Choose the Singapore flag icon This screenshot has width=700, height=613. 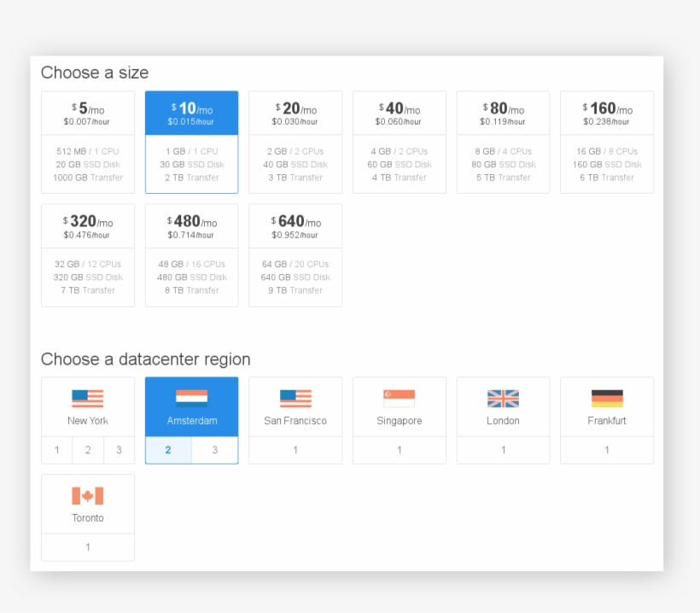tap(399, 399)
